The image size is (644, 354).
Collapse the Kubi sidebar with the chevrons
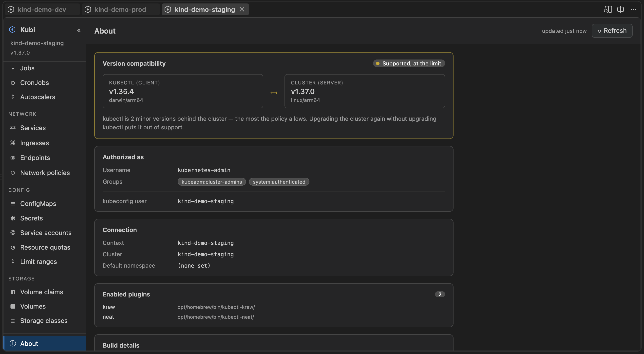point(79,30)
